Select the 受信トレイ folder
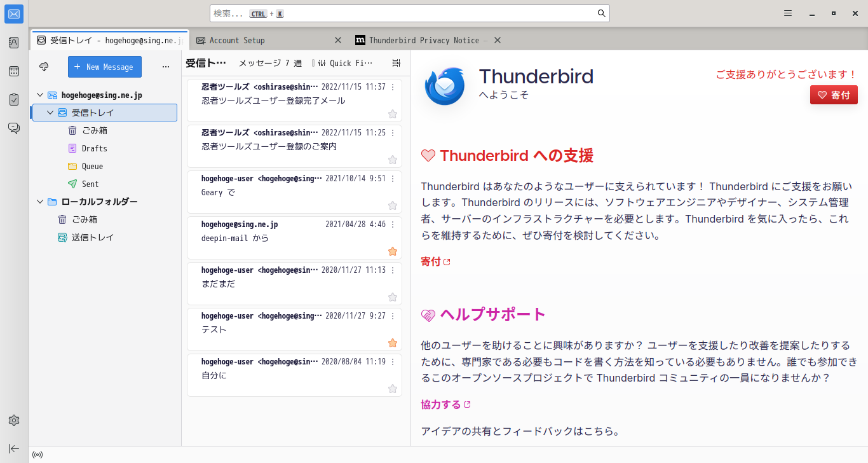Image resolution: width=868 pixels, height=463 pixels. 104,113
